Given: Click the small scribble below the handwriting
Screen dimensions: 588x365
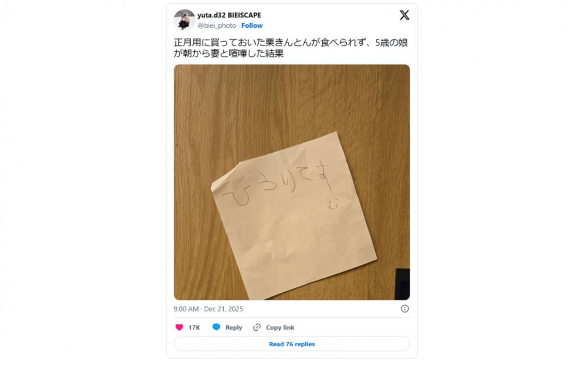Looking at the screenshot, I should pyautogui.click(x=333, y=204).
